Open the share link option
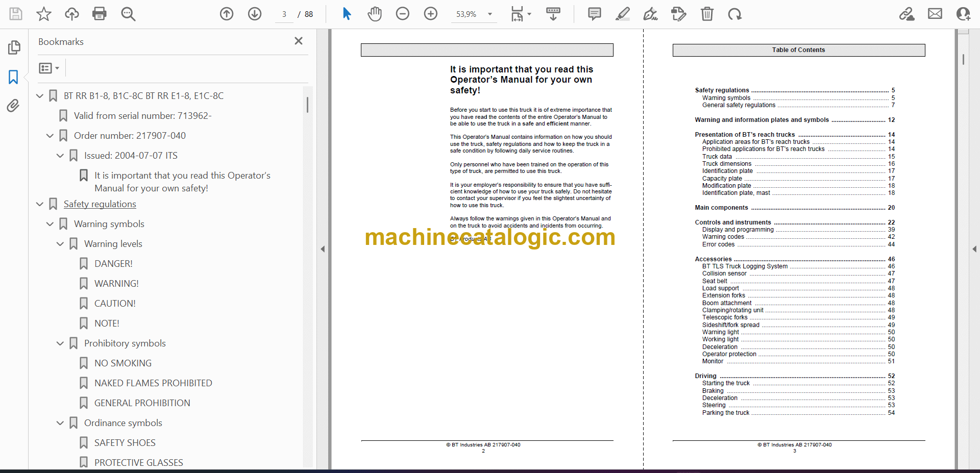Viewport: 980px width, 473px height. [x=907, y=14]
